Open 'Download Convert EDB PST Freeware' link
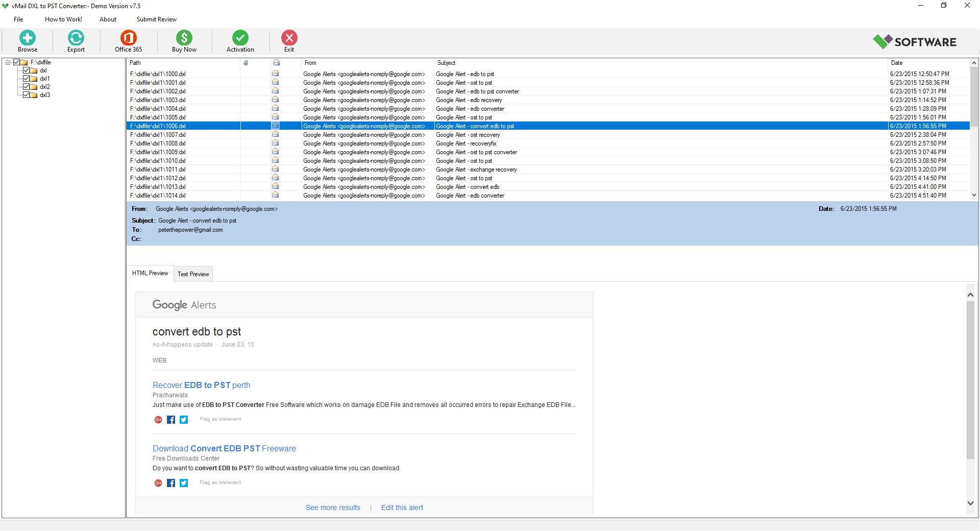The height and width of the screenshot is (531, 980). click(224, 449)
